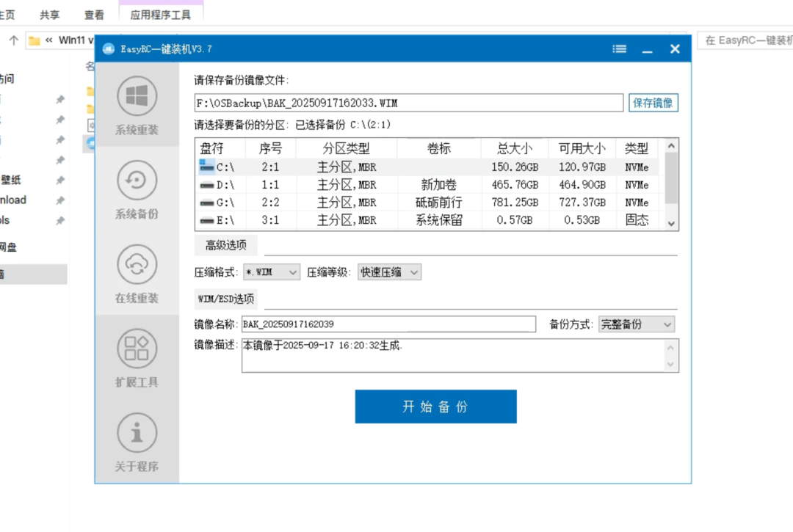This screenshot has height=532, width=793.
Task: Click the partition list scroll up arrow
Action: point(671,146)
